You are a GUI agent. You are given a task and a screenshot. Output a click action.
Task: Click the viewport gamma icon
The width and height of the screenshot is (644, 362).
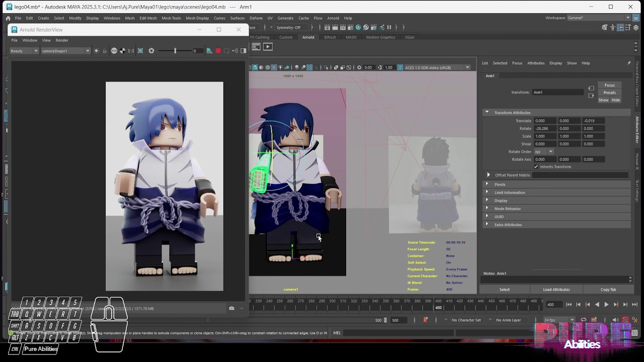pyautogui.click(x=380, y=67)
